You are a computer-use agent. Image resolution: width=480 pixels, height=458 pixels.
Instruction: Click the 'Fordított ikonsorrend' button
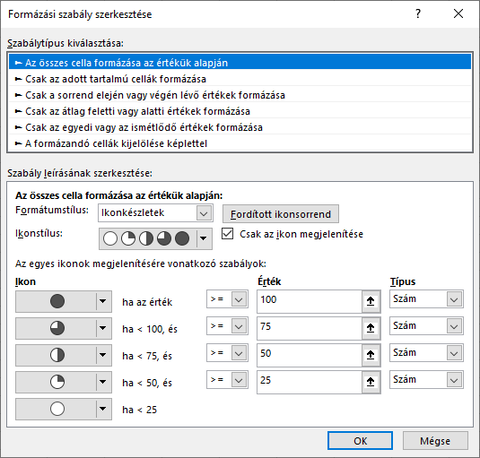(281, 214)
